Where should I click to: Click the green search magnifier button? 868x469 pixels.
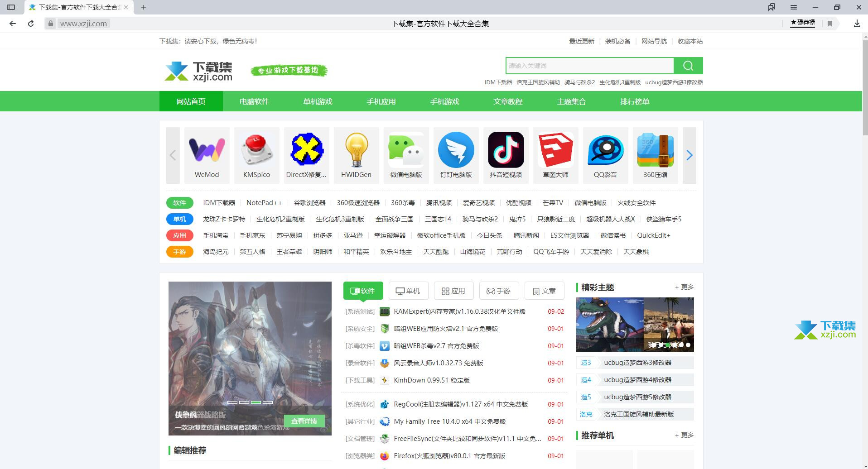[688, 66]
